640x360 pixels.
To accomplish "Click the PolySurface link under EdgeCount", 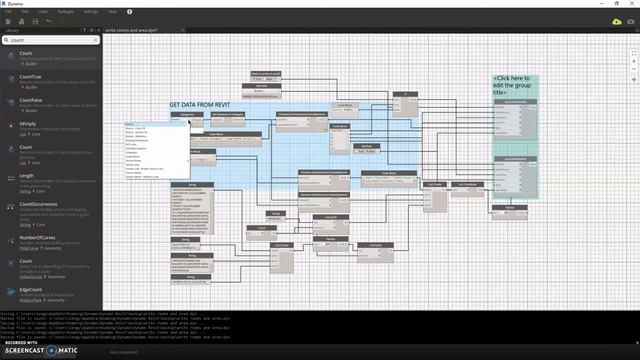I will 31,300.
